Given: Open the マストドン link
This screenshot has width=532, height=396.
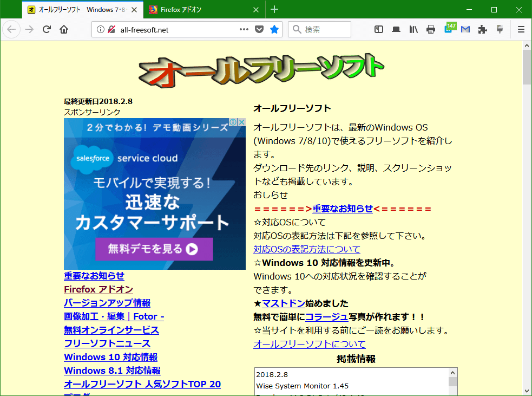Looking at the screenshot, I should pos(284,303).
